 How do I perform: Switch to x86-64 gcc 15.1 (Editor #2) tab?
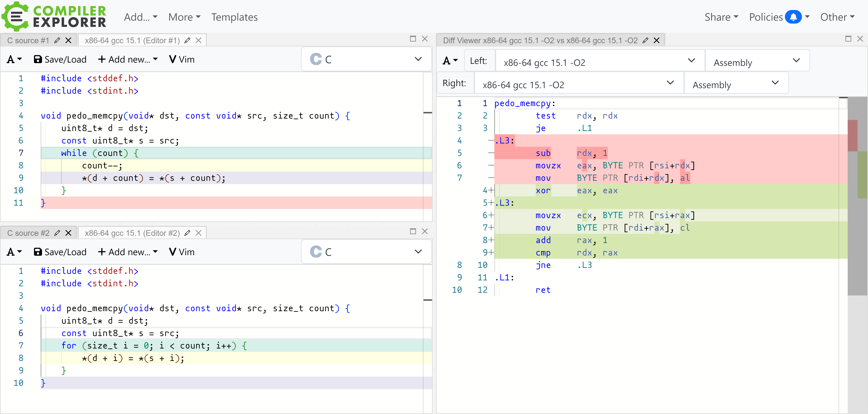[132, 233]
